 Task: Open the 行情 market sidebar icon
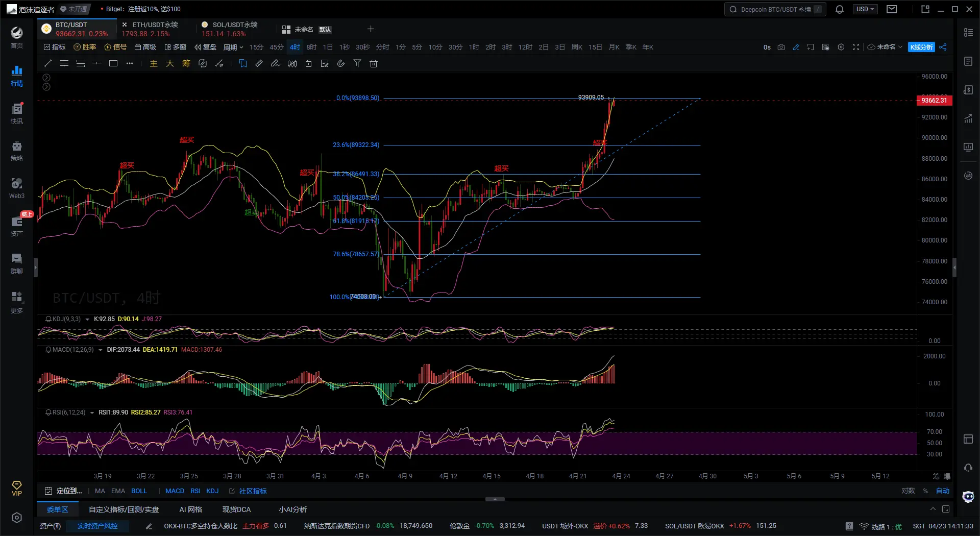click(17, 76)
